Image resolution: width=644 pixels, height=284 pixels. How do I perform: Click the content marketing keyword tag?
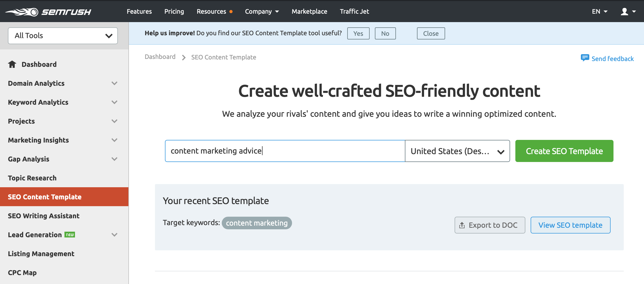[256, 223]
